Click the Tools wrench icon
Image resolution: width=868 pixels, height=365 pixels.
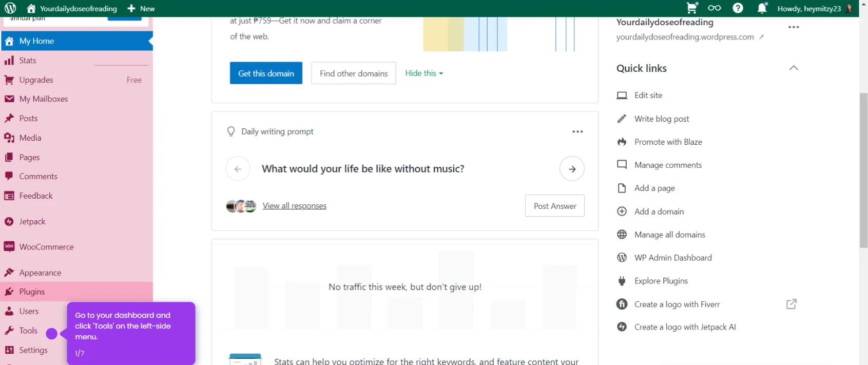9,331
